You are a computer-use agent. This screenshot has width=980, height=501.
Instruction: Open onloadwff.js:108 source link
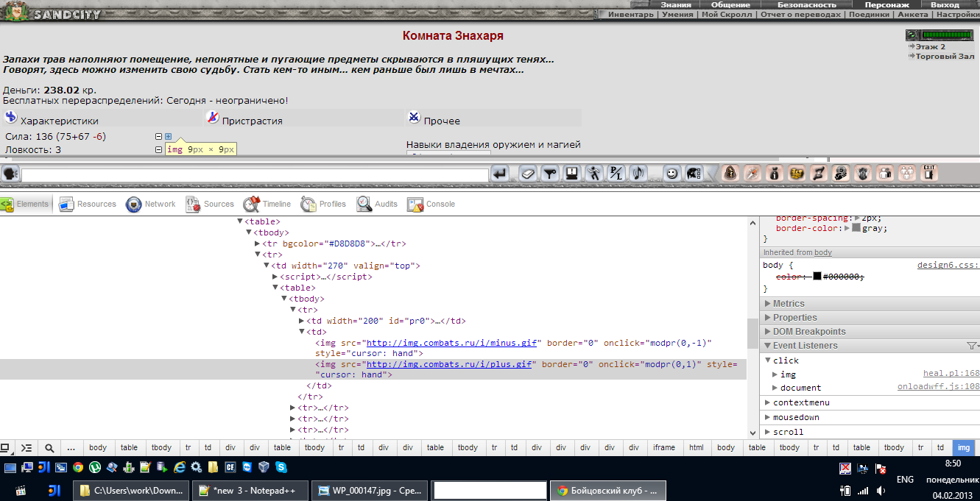coord(939,387)
